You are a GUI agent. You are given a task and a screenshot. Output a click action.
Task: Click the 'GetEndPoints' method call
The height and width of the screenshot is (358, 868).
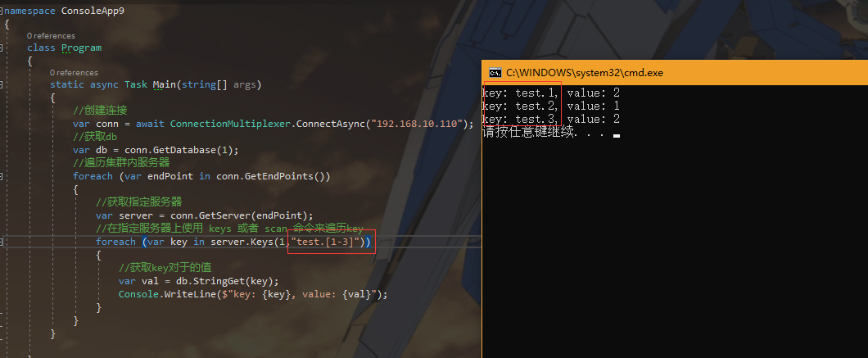(x=281, y=176)
